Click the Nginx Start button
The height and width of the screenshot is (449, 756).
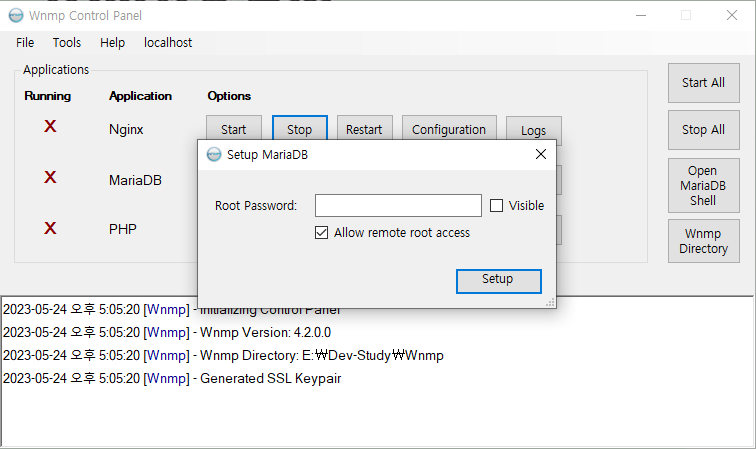click(x=234, y=128)
